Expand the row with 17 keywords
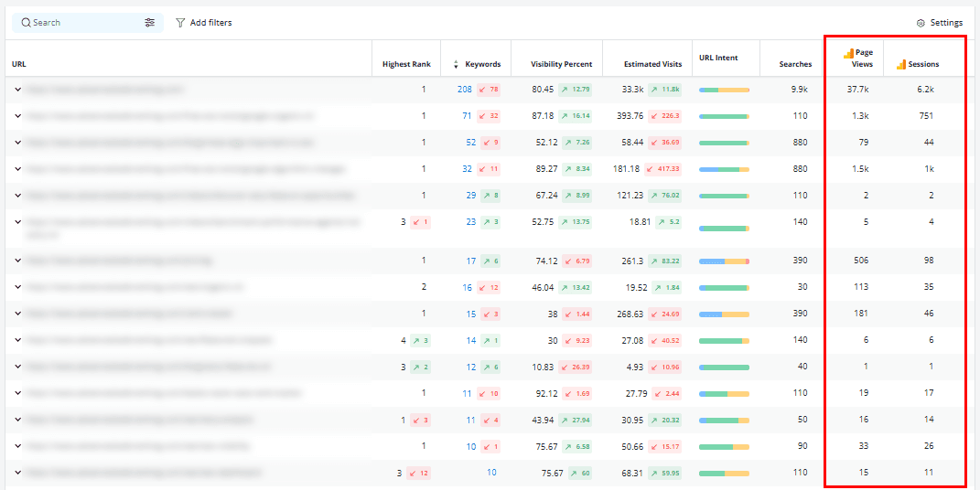Image resolution: width=980 pixels, height=490 pixels. coord(18,261)
